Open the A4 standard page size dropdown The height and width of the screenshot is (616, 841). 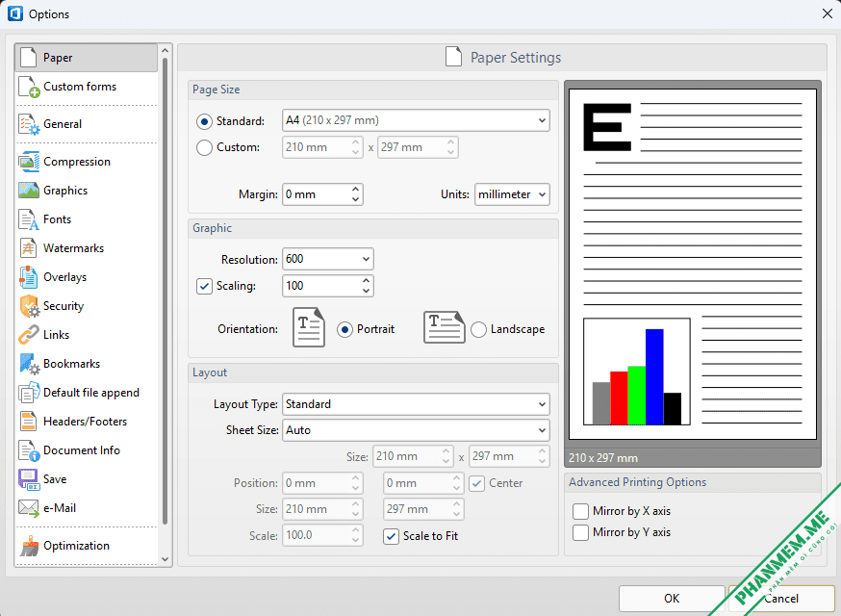point(416,120)
